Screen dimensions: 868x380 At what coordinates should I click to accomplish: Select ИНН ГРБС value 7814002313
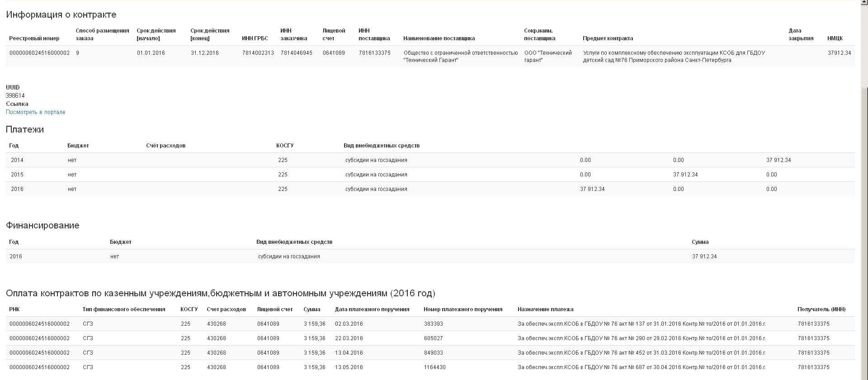258,53
